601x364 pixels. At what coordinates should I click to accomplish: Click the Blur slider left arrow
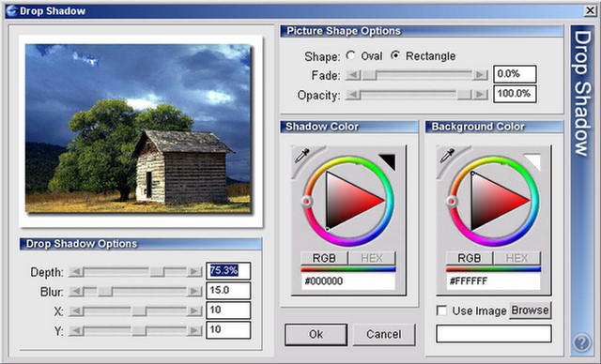coord(76,292)
